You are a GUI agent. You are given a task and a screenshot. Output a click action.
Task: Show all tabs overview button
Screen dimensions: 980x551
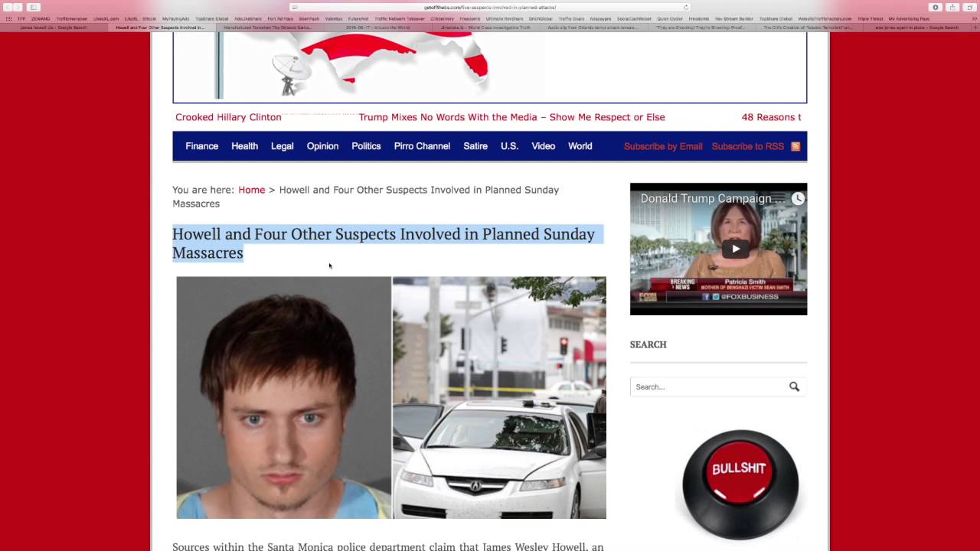[970, 8]
